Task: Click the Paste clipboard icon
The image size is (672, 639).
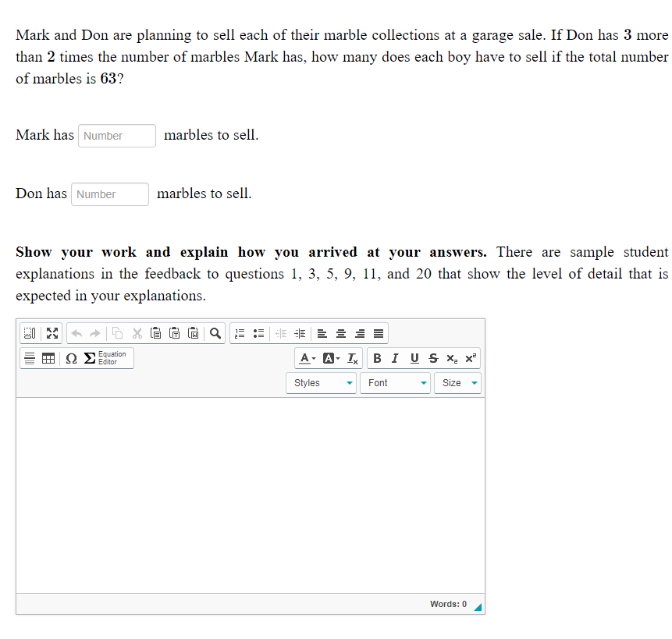Action: click(156, 333)
